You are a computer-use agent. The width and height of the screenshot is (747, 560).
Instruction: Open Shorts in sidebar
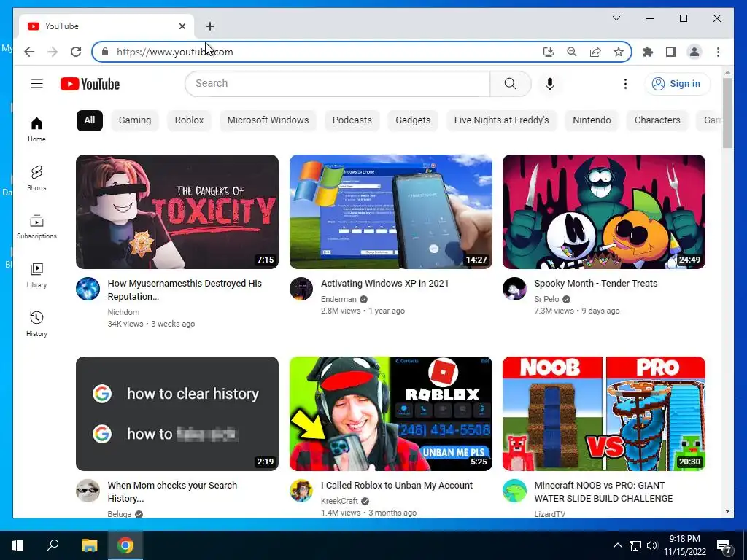point(36,178)
